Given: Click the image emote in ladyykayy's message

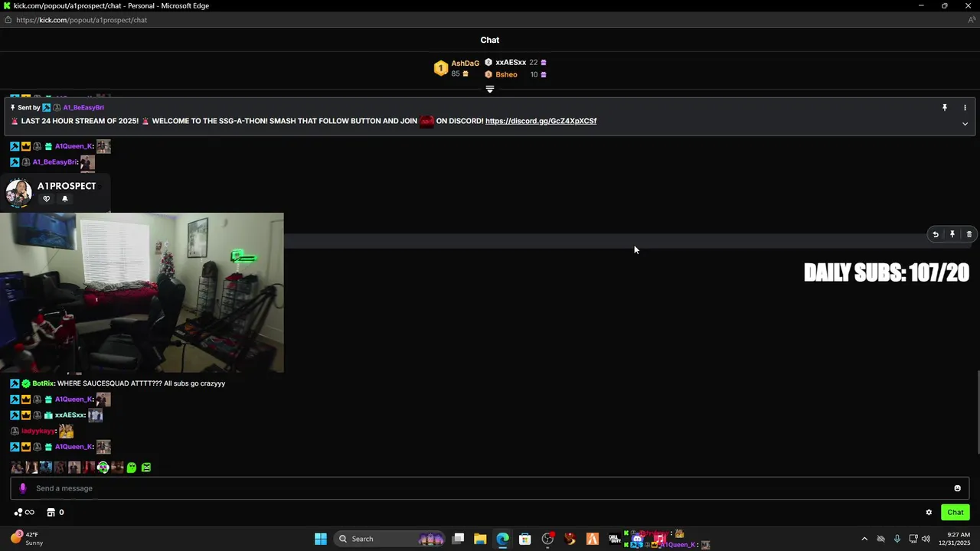Looking at the screenshot, I should 67,432.
